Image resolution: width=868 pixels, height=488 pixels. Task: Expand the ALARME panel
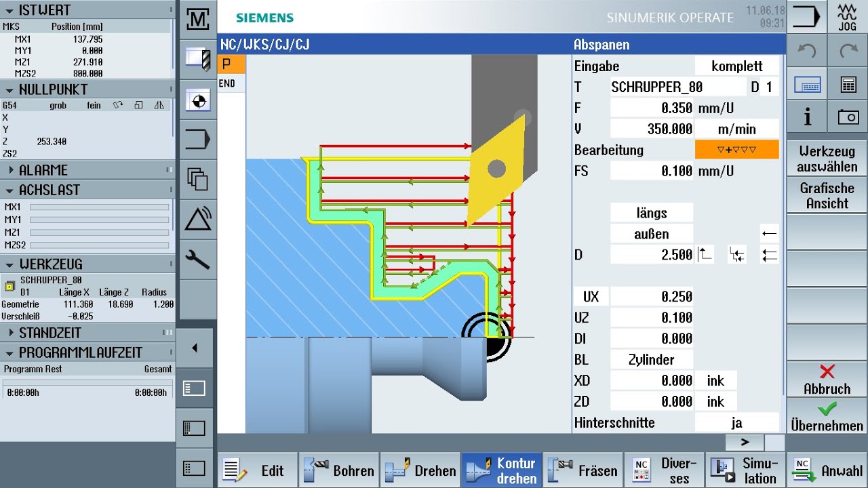pos(10,170)
